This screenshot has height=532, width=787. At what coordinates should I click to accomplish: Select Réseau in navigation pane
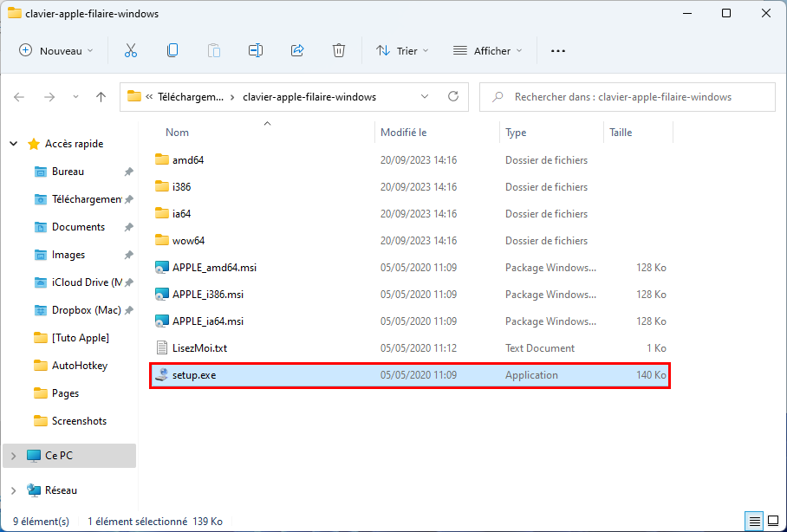click(61, 490)
